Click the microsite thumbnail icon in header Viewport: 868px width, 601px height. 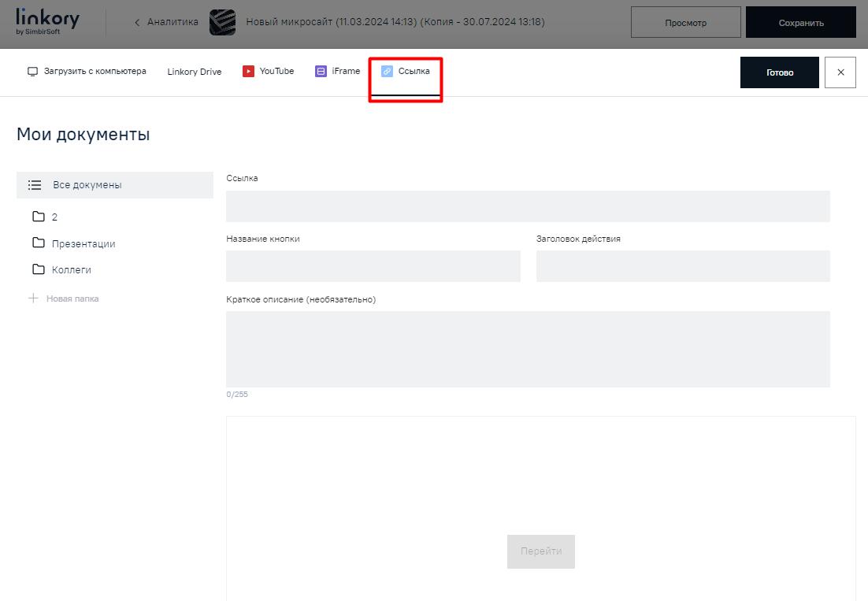coord(222,23)
